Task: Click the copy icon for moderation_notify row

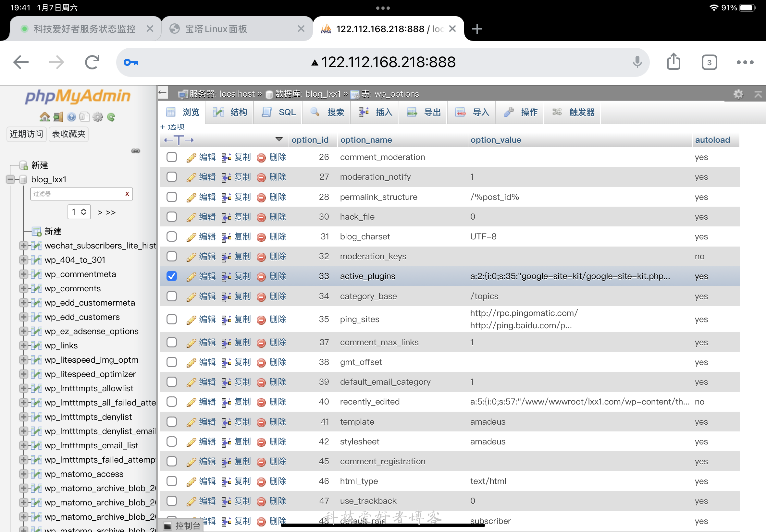Action: (226, 177)
